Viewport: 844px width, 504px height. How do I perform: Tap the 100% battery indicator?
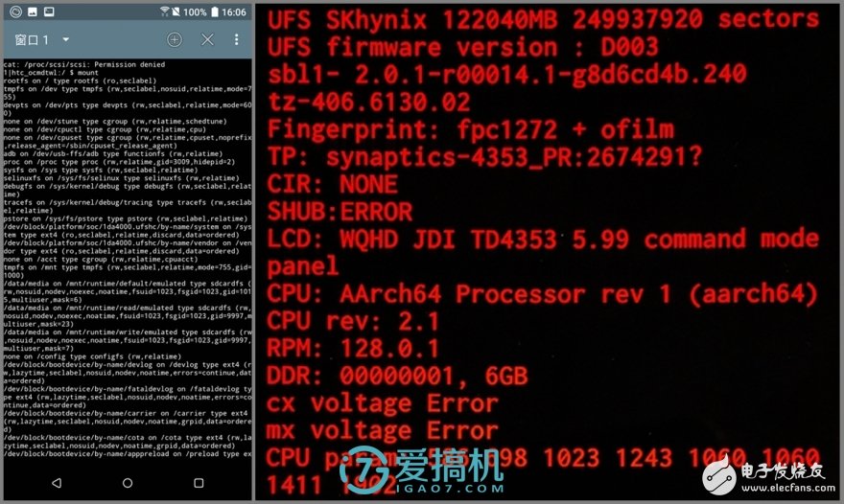tap(200, 11)
